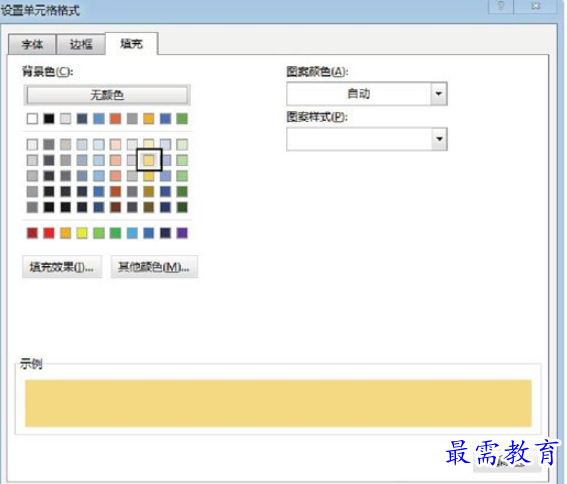Pick the white swatch in top row
This screenshot has width=567, height=484.
(x=32, y=118)
